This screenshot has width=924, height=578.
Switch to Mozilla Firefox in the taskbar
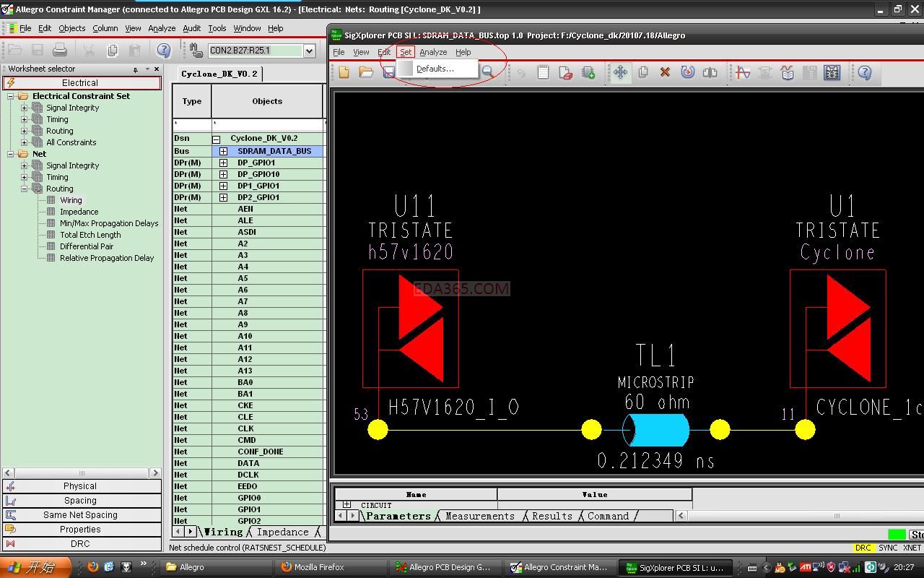coord(331,567)
